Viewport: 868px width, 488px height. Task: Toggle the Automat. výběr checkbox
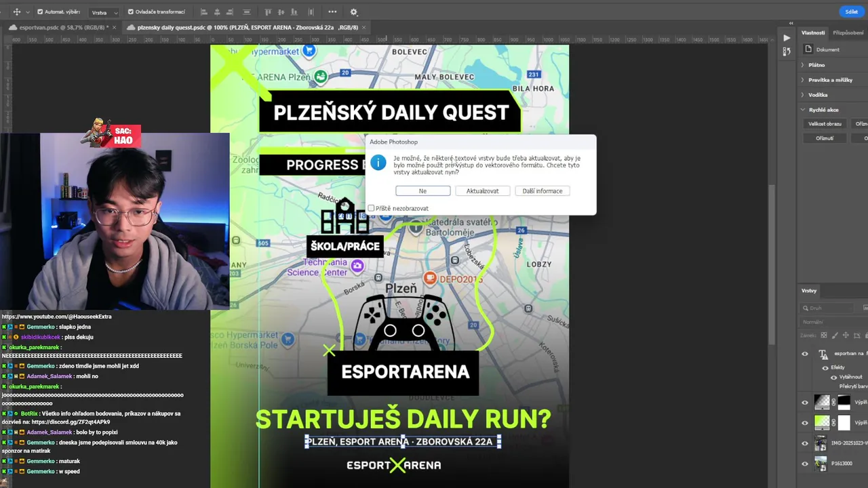(40, 12)
